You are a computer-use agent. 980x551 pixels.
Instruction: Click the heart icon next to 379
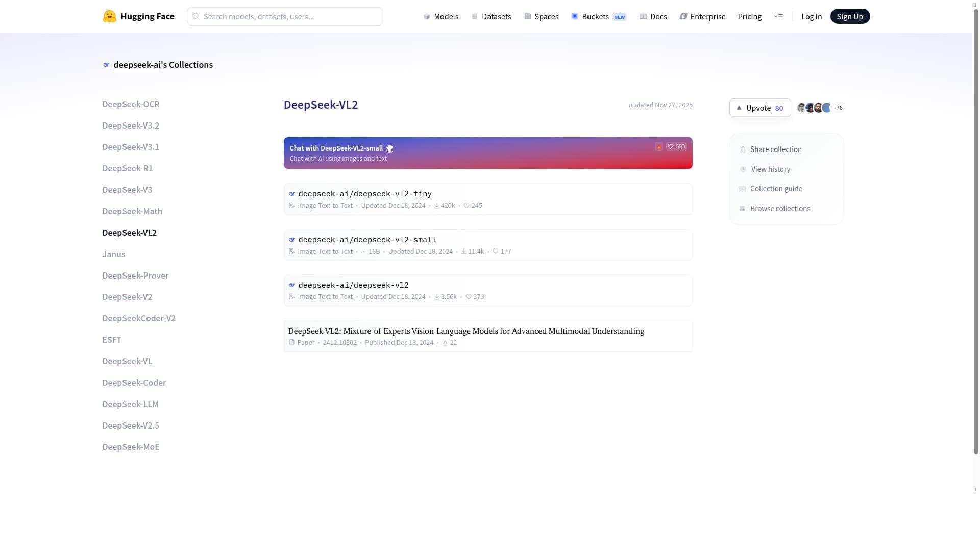point(469,297)
